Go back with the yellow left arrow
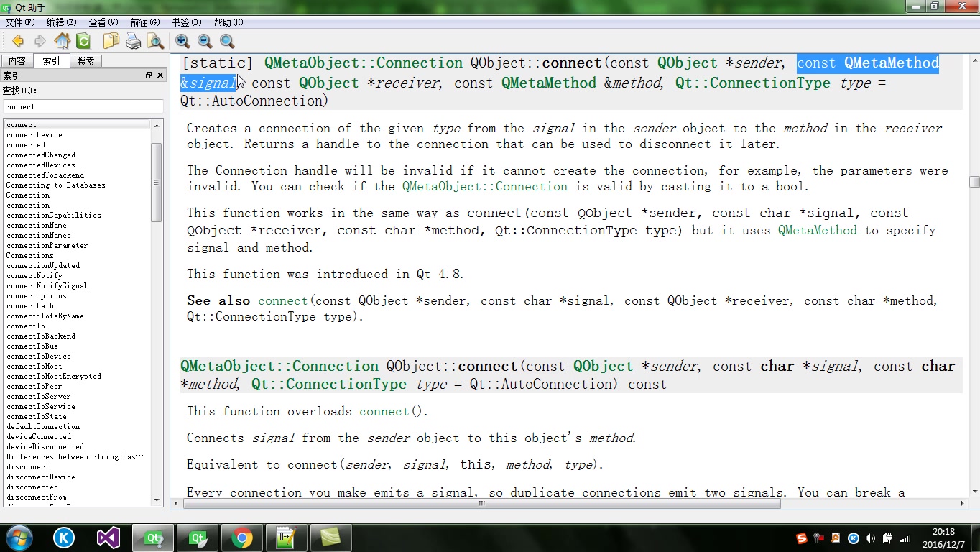 pos(18,41)
